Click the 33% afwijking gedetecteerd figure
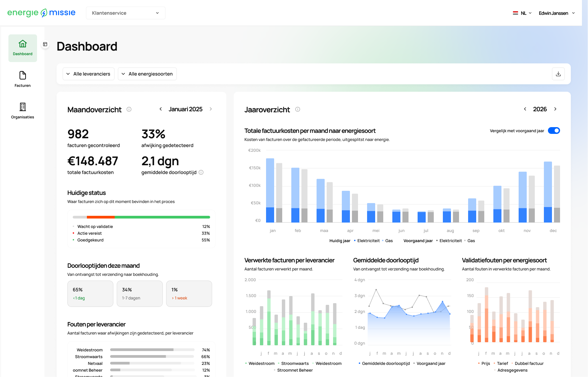The width and height of the screenshot is (588, 377). tap(153, 134)
